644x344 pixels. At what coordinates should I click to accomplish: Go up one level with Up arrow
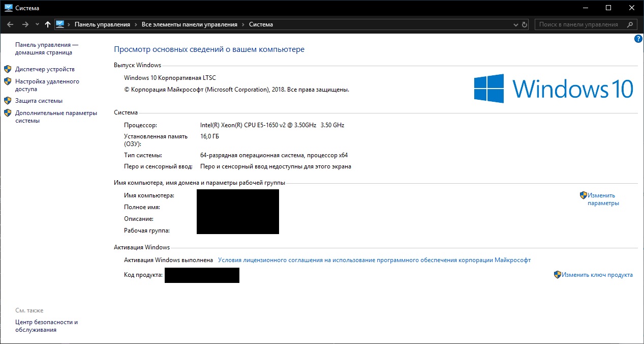point(48,24)
